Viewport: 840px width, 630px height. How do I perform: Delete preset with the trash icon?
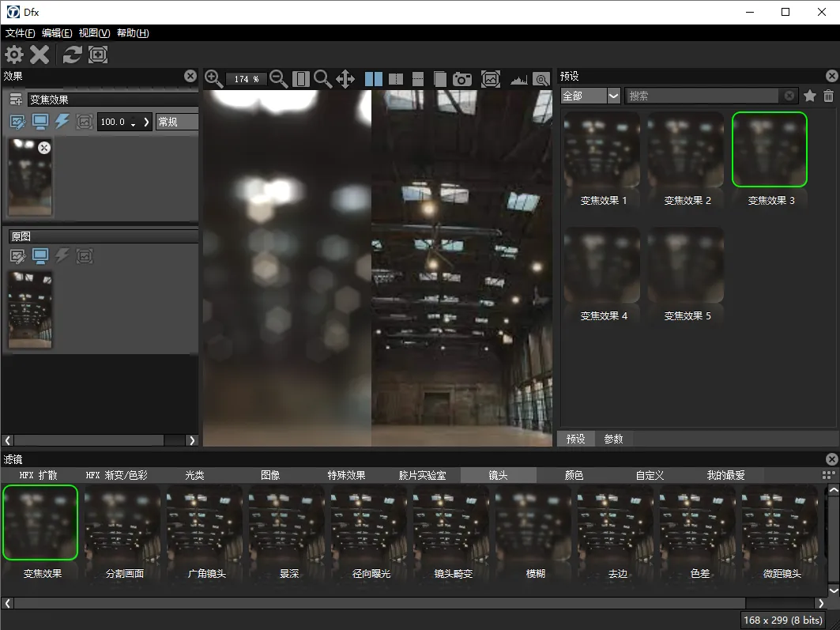(828, 96)
